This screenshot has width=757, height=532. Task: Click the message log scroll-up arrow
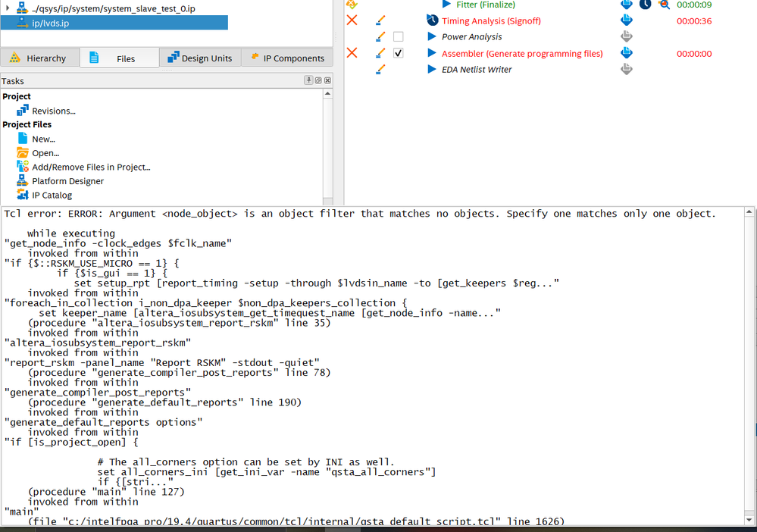(749, 211)
